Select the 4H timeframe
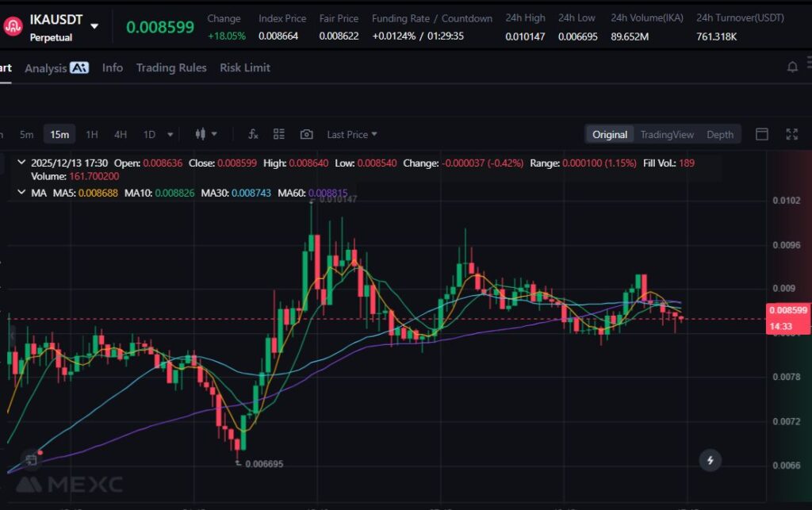The width and height of the screenshot is (812, 510). 121,134
